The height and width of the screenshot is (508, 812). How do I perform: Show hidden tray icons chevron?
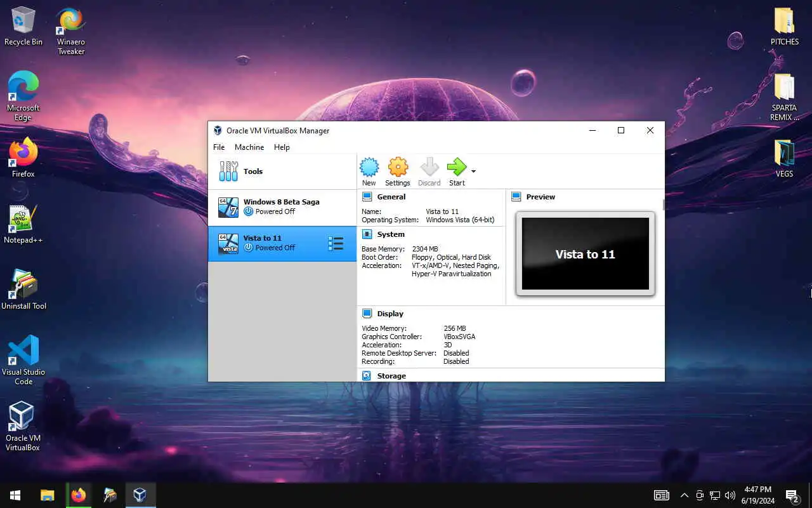[684, 495]
